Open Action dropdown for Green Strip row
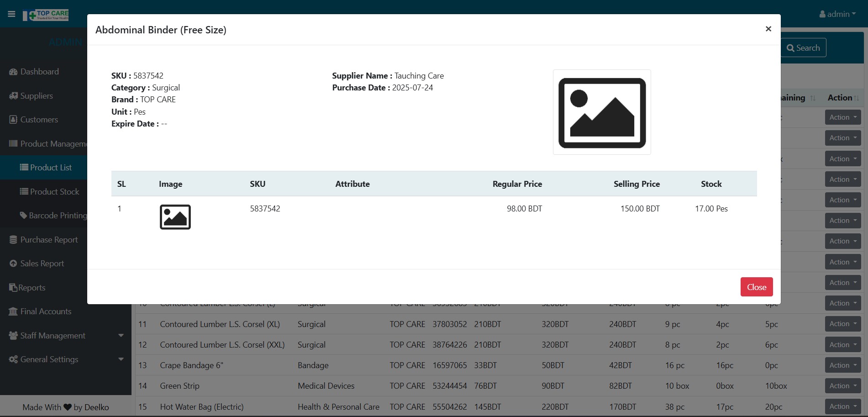Viewport: 868px width, 417px height. coord(842,386)
